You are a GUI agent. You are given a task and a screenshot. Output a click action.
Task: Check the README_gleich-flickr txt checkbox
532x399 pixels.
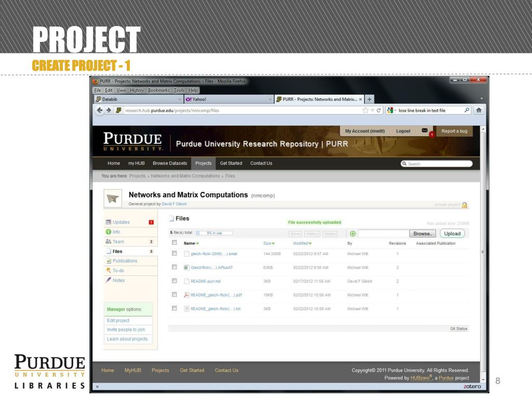175,309
